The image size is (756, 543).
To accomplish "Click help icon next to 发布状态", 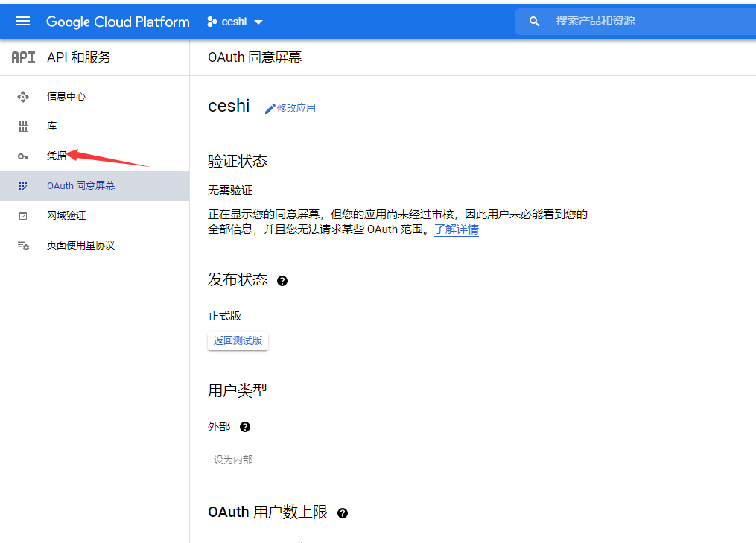I will [282, 281].
